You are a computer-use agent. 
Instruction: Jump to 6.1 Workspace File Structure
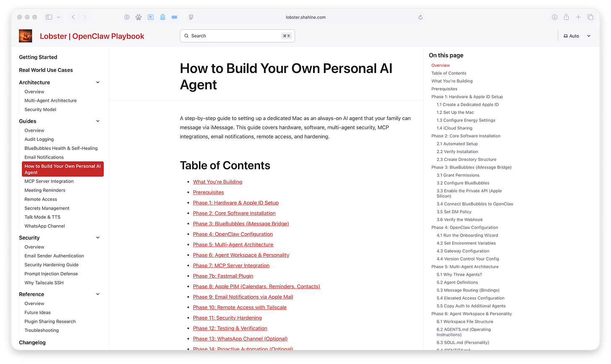[x=465, y=322]
